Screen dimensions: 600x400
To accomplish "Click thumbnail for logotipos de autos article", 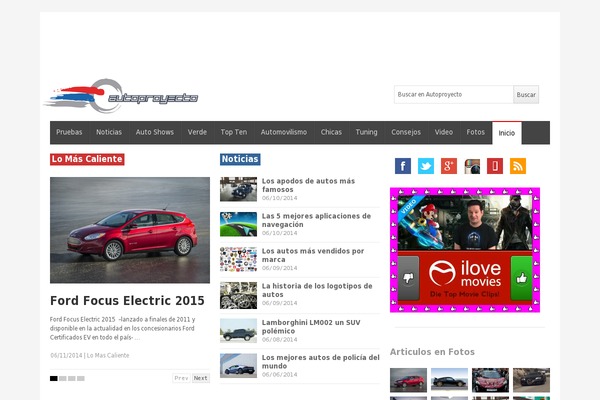I will pos(238,296).
